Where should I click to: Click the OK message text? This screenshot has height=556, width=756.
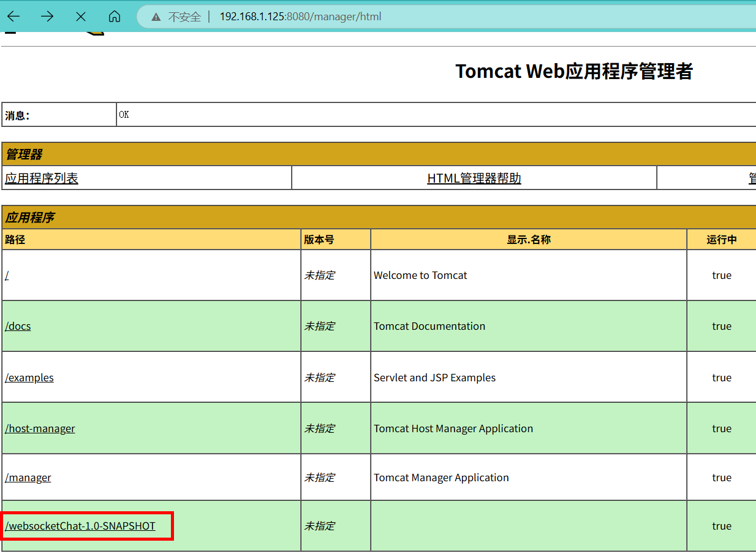[x=124, y=115]
